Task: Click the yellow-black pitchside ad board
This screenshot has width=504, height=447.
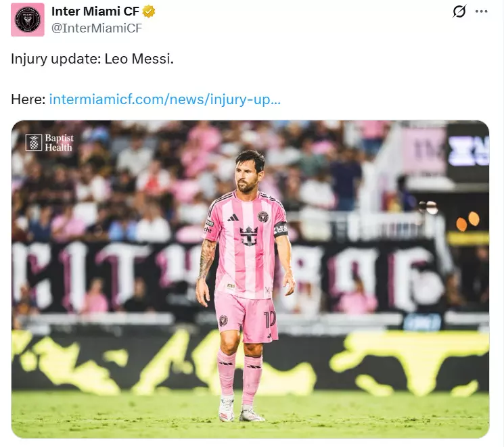Action: (250, 363)
